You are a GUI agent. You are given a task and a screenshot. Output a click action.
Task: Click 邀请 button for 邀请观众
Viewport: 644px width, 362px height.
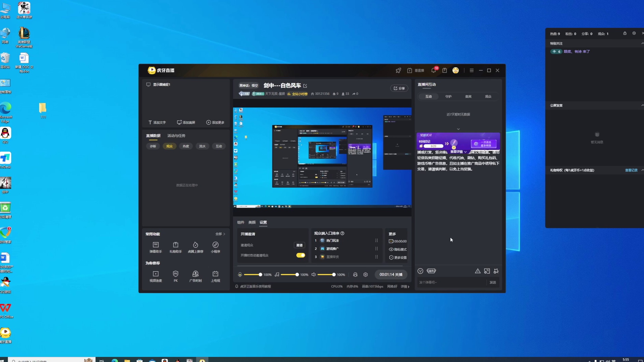tap(299, 245)
